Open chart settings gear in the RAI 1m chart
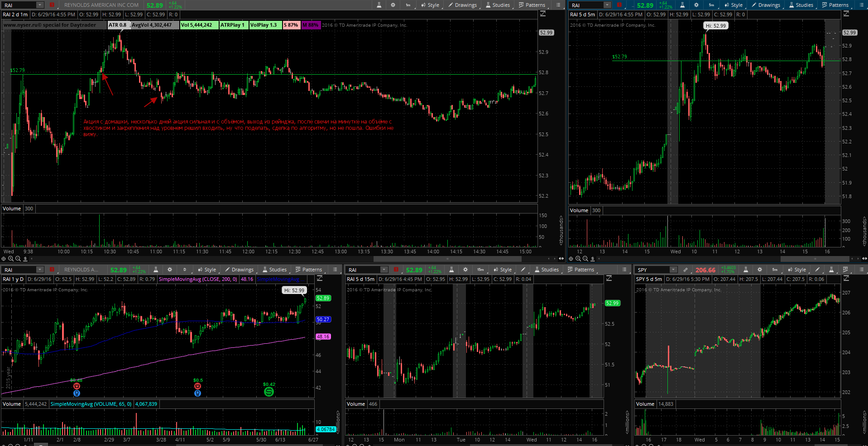 click(393, 5)
